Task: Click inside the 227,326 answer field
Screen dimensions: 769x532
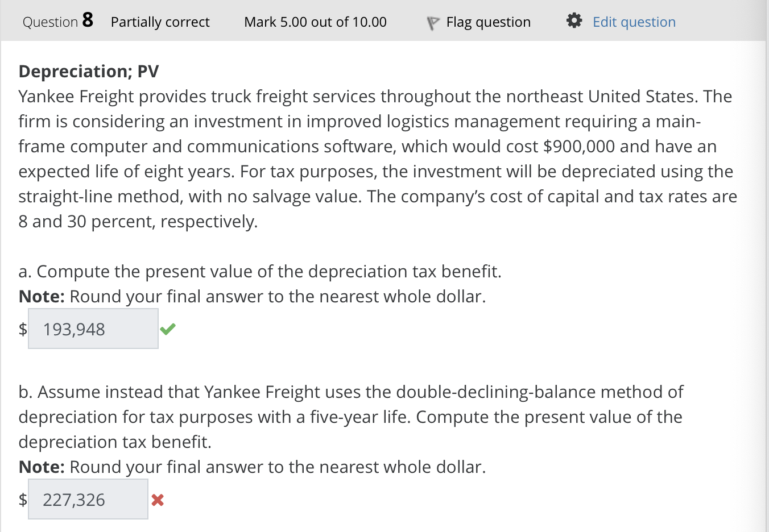Action: (x=88, y=498)
